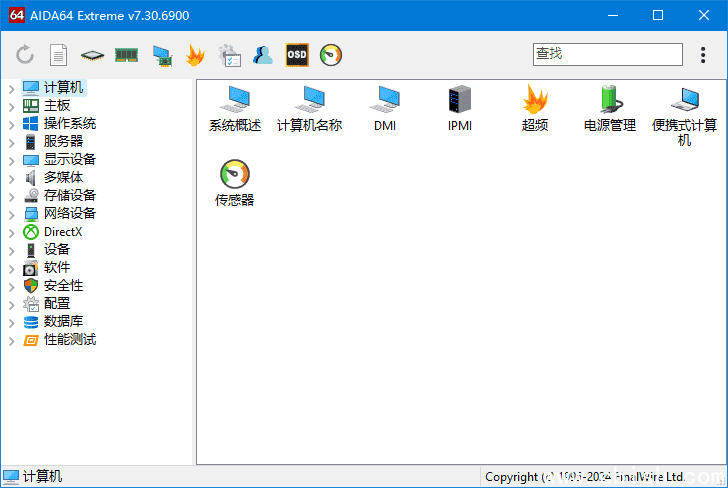
Task: Select 设备 in the tree
Action: (57, 250)
